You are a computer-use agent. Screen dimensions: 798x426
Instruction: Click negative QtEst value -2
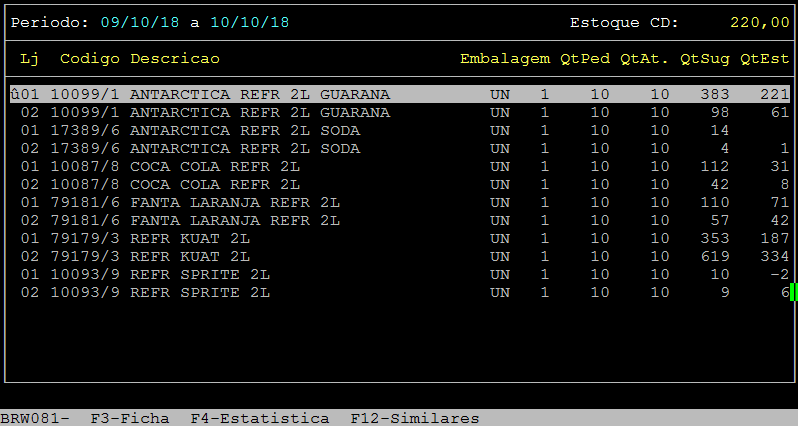pos(780,274)
